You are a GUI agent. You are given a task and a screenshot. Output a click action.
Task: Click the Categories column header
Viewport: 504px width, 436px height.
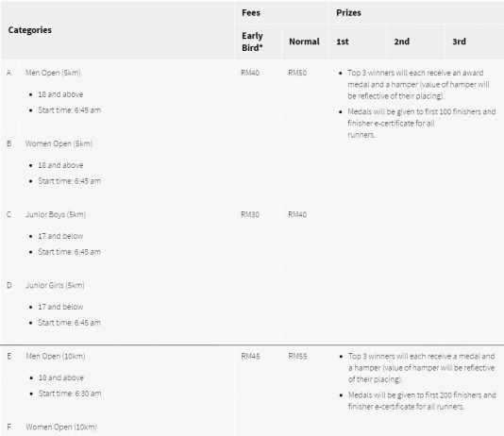click(x=30, y=30)
